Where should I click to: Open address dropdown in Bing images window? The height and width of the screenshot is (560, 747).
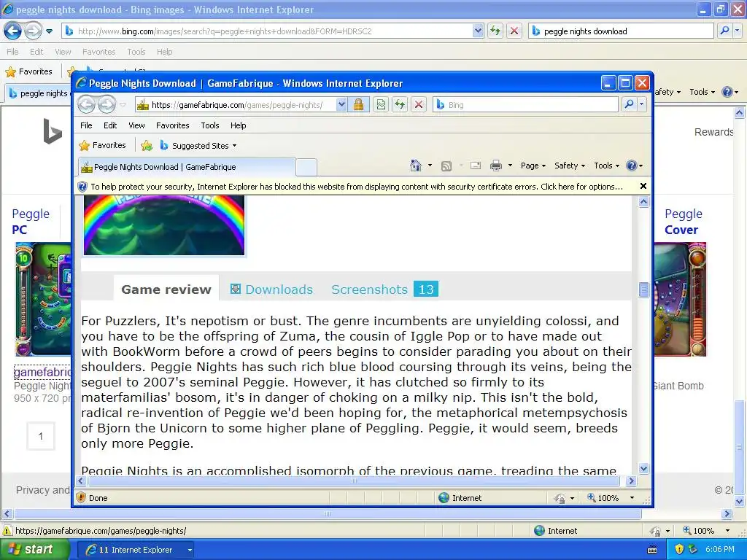[478, 31]
